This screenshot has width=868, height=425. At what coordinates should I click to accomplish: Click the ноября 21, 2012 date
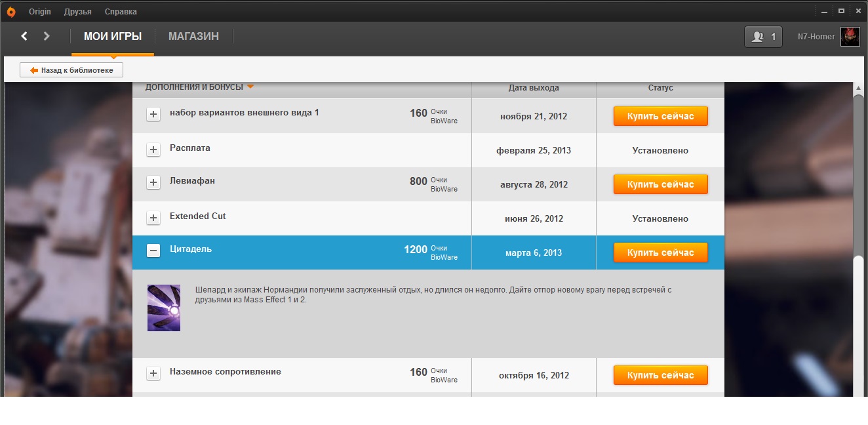[534, 116]
